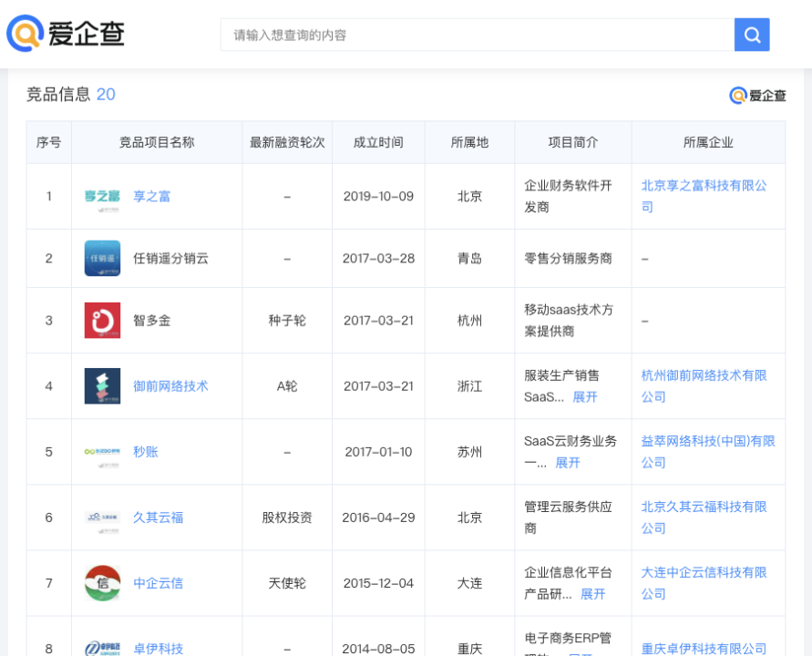Open the 久其云福 project link
The width and height of the screenshot is (812, 656).
[x=158, y=518]
